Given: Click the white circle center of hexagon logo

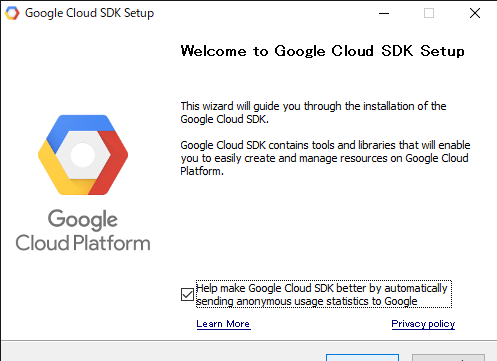Looking at the screenshot, I should [x=83, y=155].
